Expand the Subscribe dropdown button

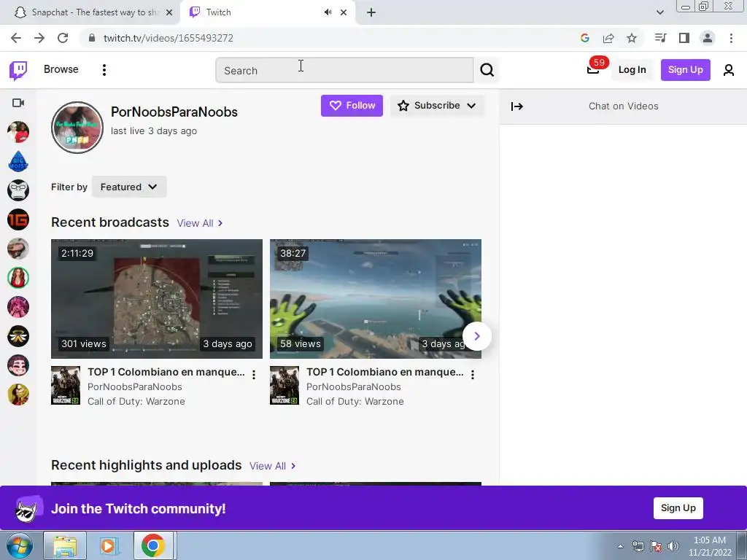tap(437, 106)
